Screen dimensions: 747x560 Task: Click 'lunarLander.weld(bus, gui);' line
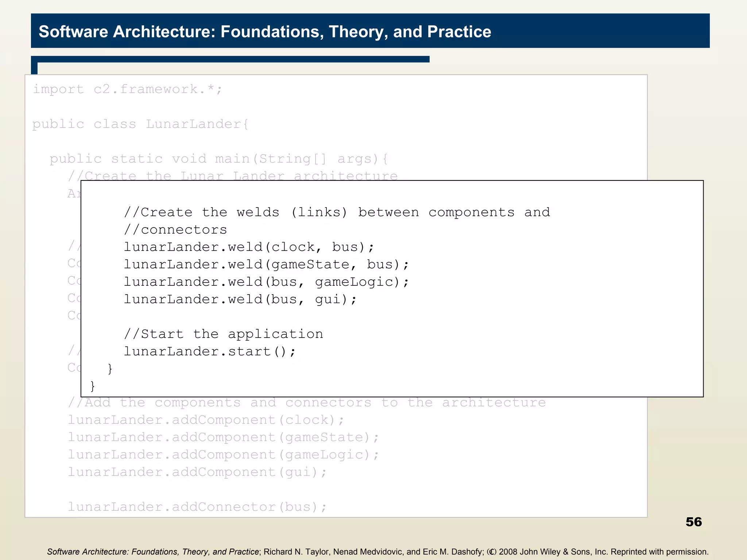point(240,299)
